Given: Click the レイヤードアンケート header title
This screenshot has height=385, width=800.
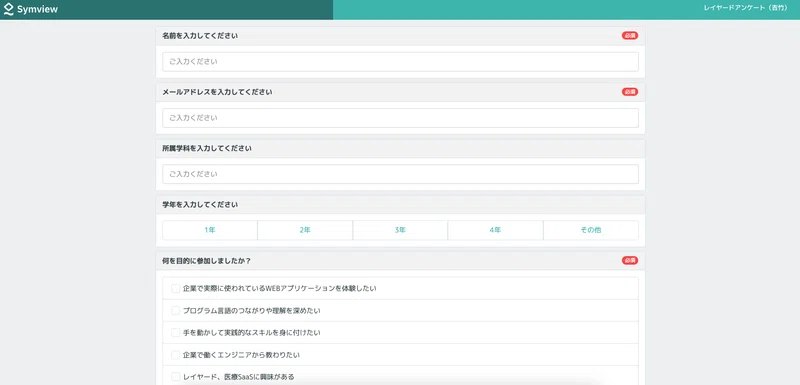Looking at the screenshot, I should 746,8.
